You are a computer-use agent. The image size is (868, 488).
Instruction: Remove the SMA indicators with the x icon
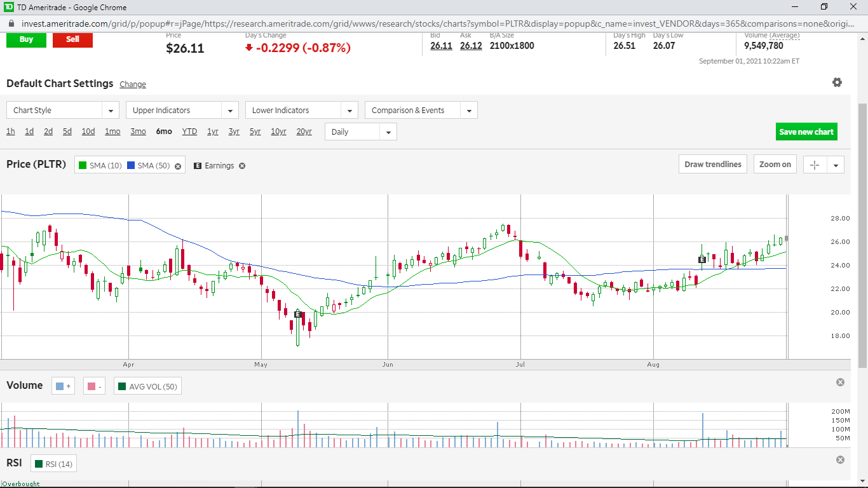point(178,166)
